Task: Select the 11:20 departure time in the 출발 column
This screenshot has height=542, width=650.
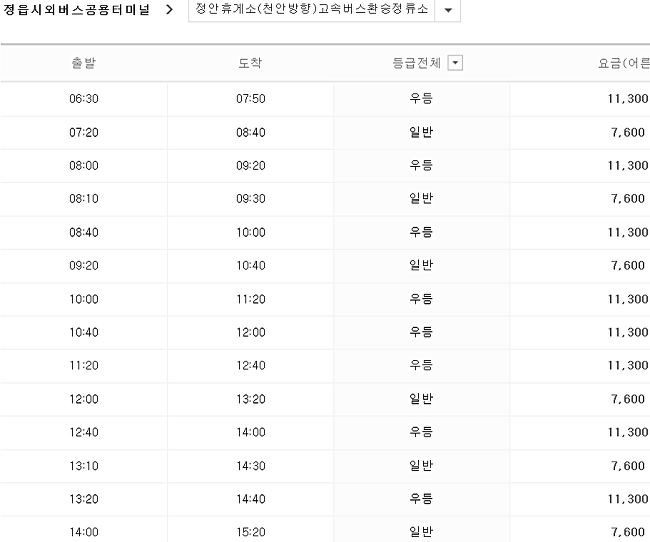Action: tap(84, 365)
